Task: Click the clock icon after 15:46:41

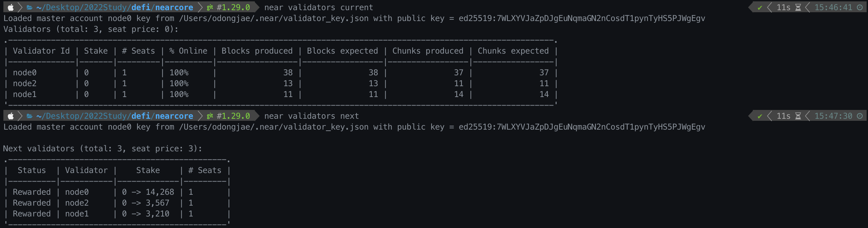Action: 860,7
